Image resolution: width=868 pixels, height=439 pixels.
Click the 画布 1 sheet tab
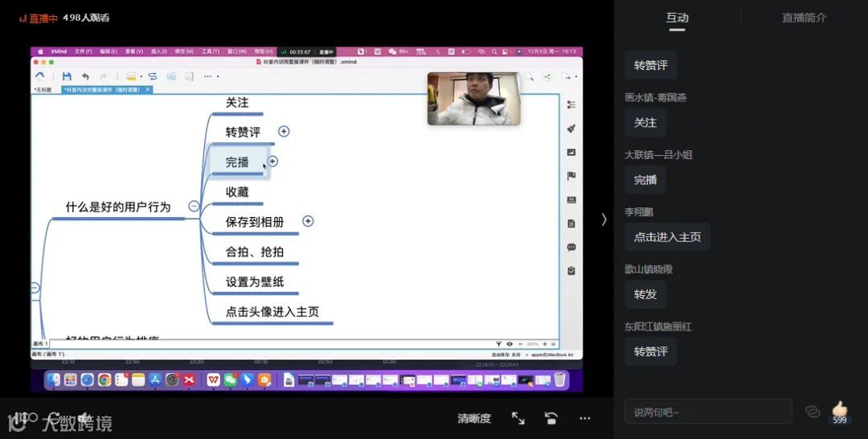point(40,344)
